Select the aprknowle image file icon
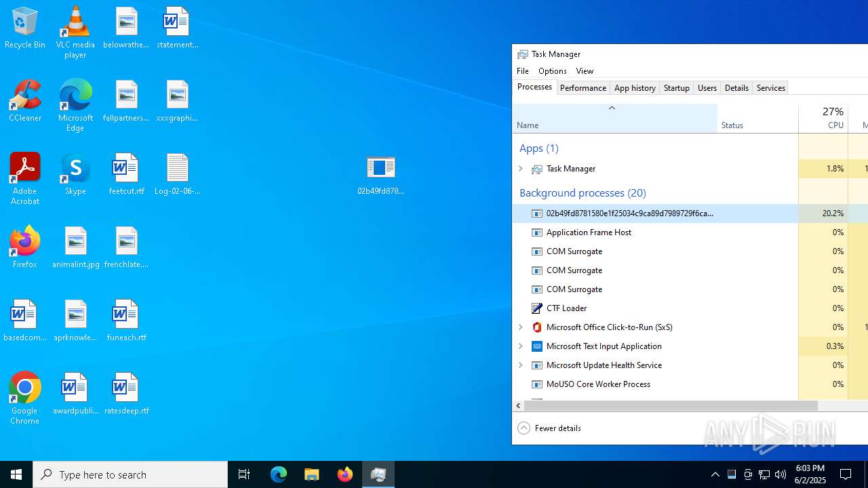This screenshot has height=488, width=868. click(x=75, y=321)
